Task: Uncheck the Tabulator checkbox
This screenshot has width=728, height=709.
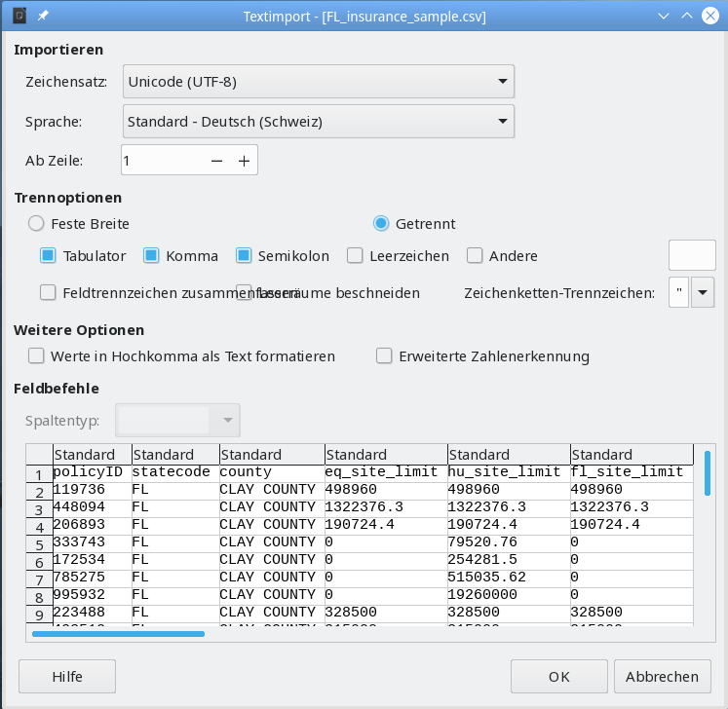Action: [x=48, y=256]
